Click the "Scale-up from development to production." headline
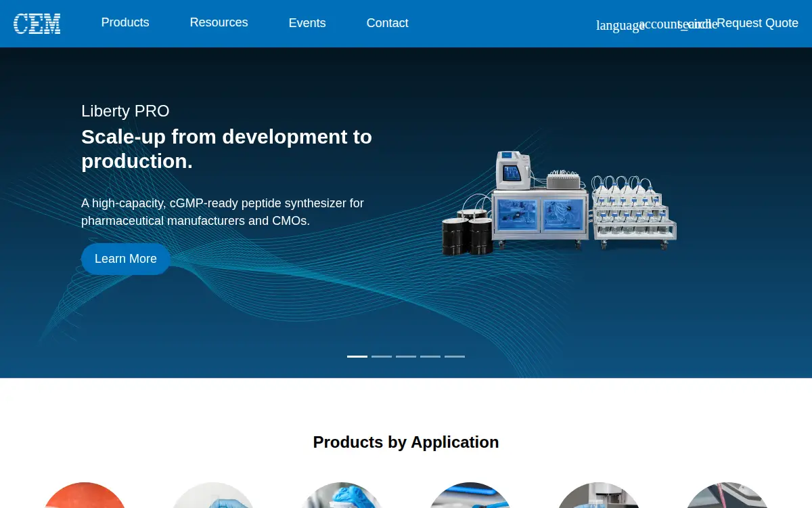 pyautogui.click(x=227, y=149)
